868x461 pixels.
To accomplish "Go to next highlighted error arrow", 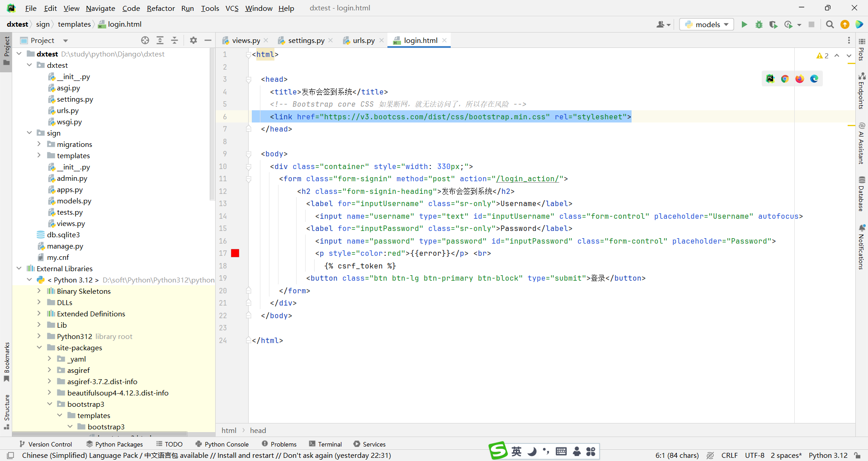I will coord(849,56).
